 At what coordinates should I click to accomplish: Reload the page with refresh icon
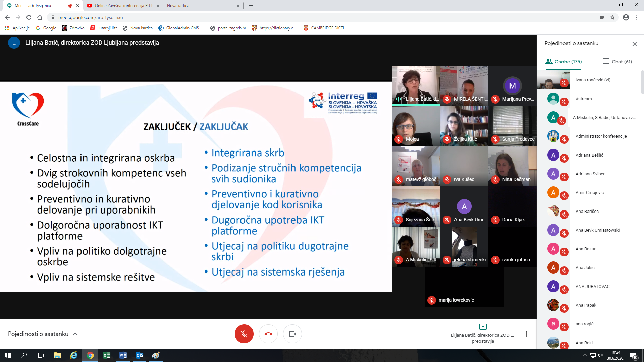[29, 17]
